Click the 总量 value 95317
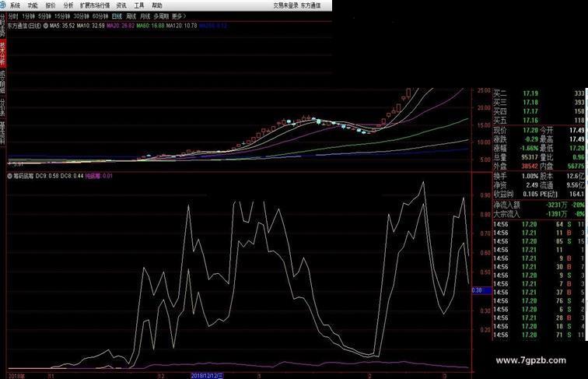Viewport: 588px width, 379px height. point(530,157)
